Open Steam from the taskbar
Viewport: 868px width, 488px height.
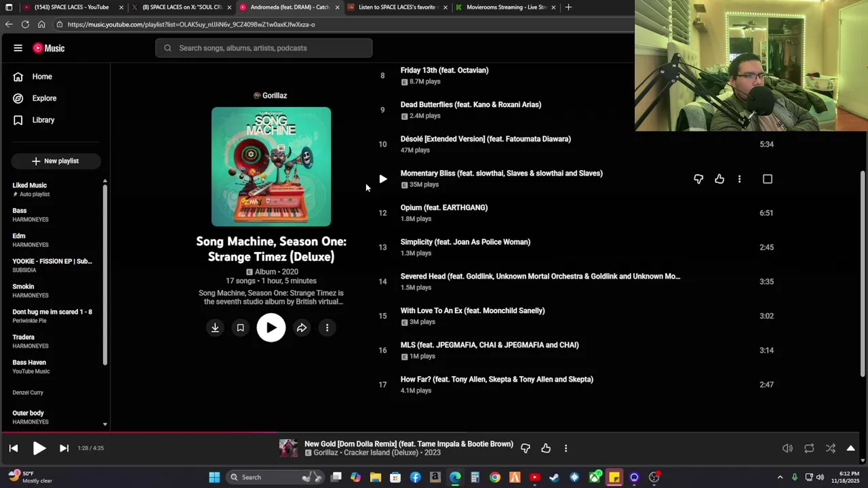tap(554, 477)
